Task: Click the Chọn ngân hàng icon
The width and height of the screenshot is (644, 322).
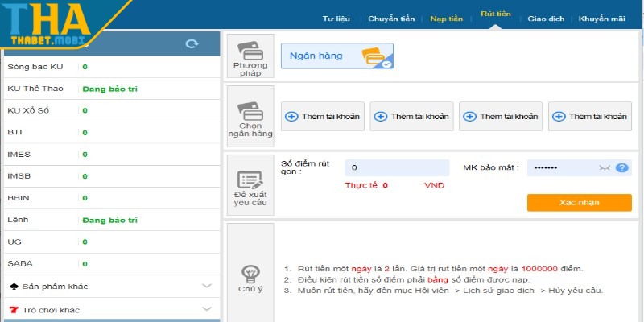Action: (250, 111)
